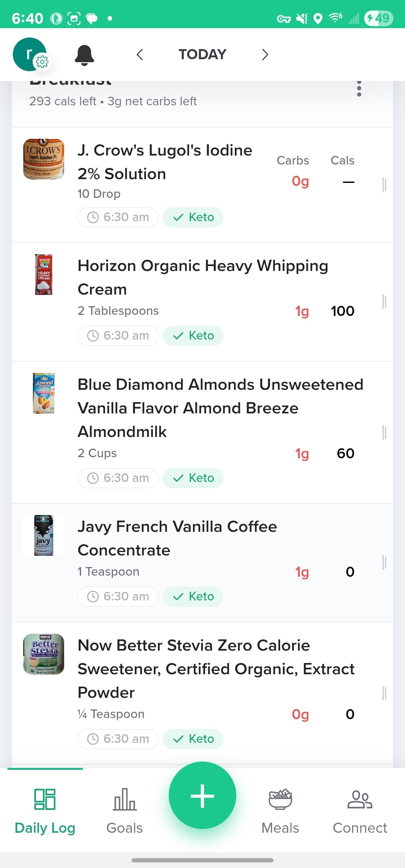Tap 6:30 am time chip on Stevia
Screen dimensions: 405x868
(x=118, y=739)
